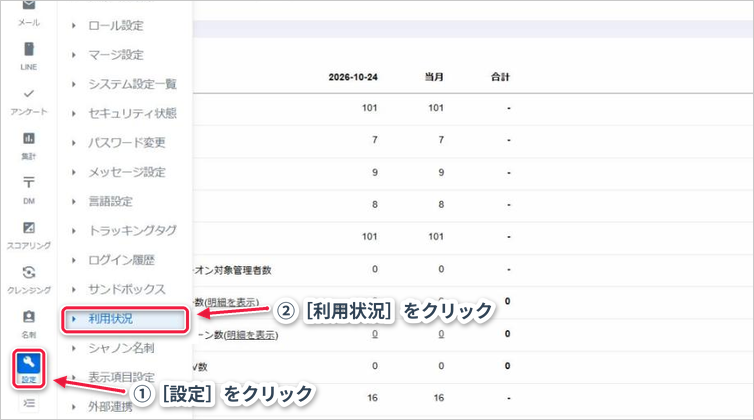The image size is (754, 420).
Task: Expand the arrow beside システム設定一覧
Action: pos(74,84)
